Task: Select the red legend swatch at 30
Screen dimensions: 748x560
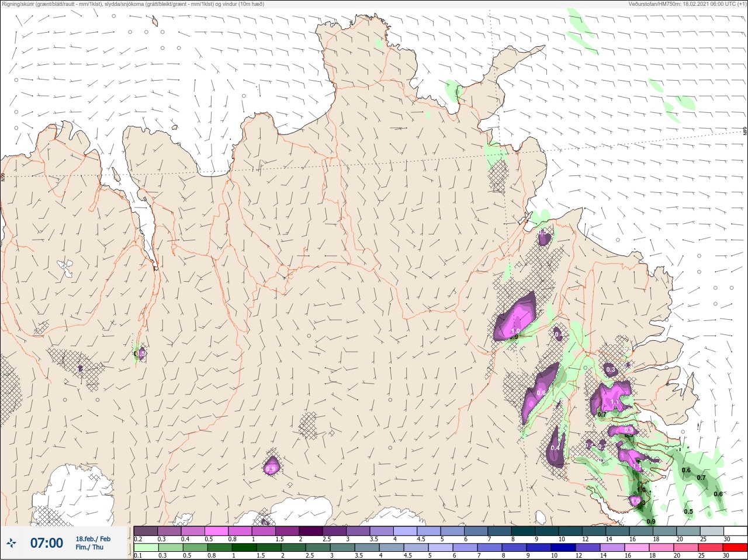Action: point(735,548)
